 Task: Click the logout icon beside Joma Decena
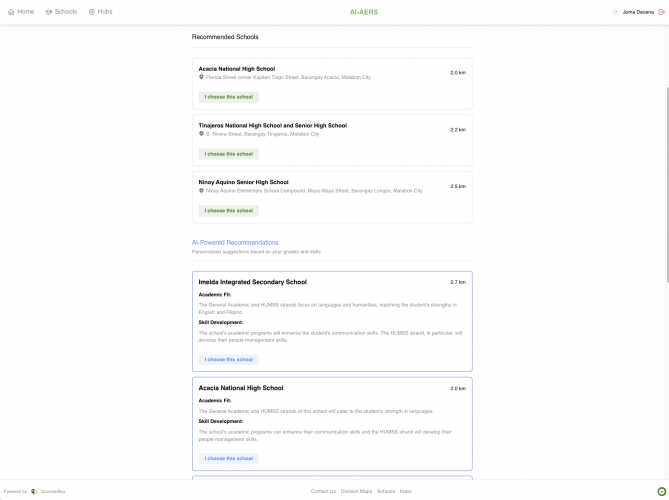(662, 12)
